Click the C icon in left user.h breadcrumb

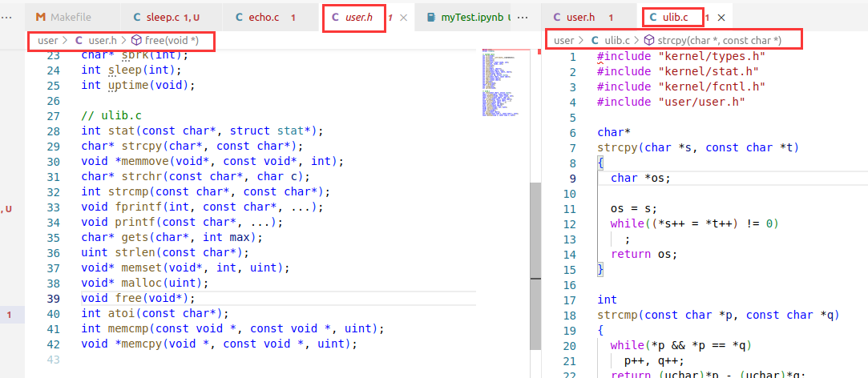[79, 40]
